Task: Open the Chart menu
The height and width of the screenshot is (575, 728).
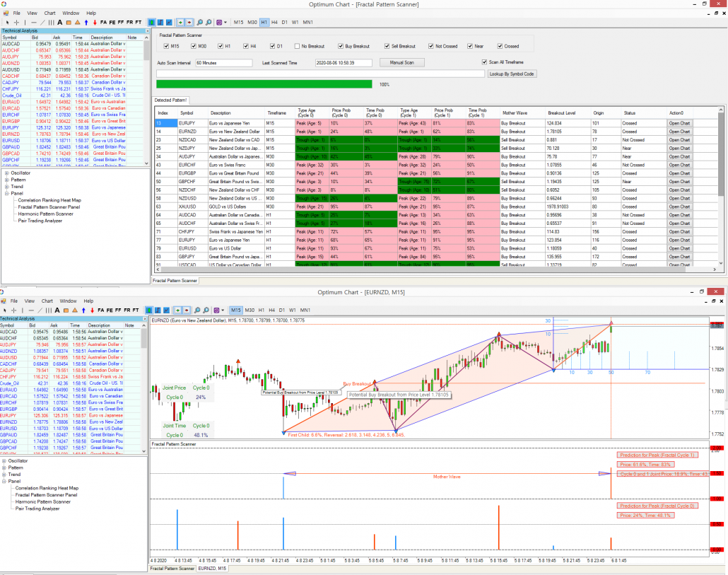Action: pos(49,12)
